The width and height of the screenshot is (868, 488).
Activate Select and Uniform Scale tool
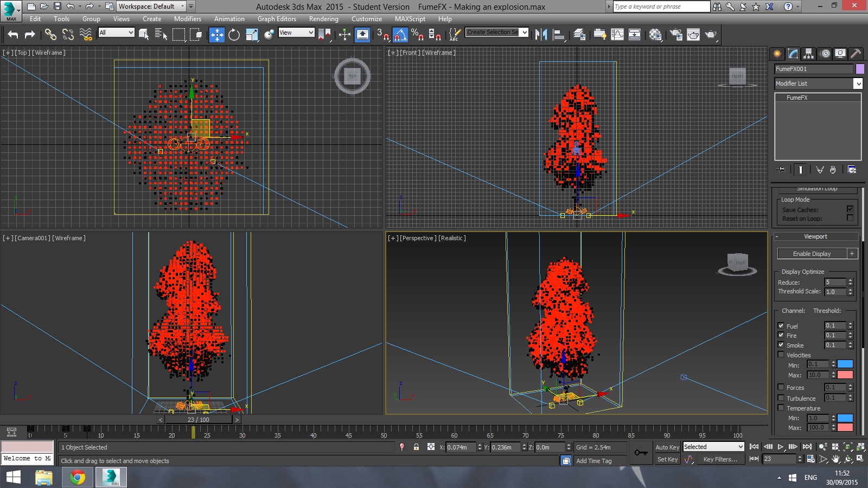pyautogui.click(x=252, y=35)
